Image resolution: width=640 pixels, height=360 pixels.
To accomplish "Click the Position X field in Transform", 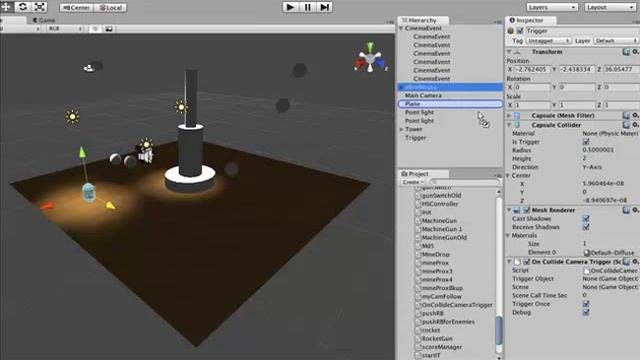I will coord(532,69).
